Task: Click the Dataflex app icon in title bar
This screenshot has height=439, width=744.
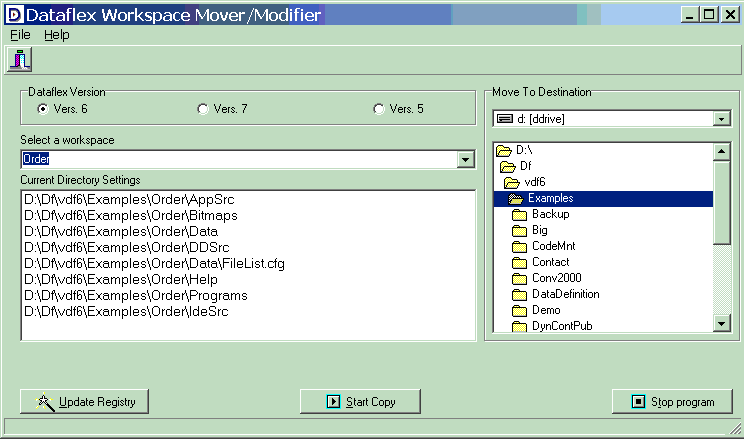Action: pos(14,15)
